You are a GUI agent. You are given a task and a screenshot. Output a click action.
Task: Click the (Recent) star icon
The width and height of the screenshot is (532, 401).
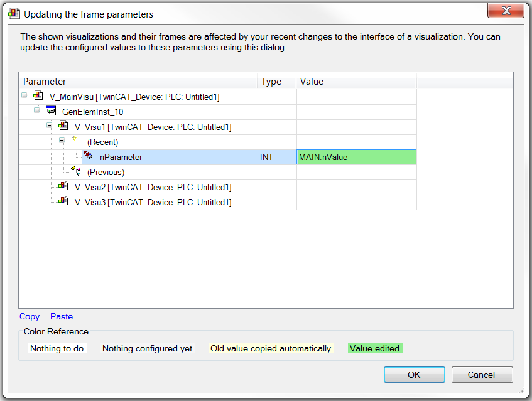point(74,139)
